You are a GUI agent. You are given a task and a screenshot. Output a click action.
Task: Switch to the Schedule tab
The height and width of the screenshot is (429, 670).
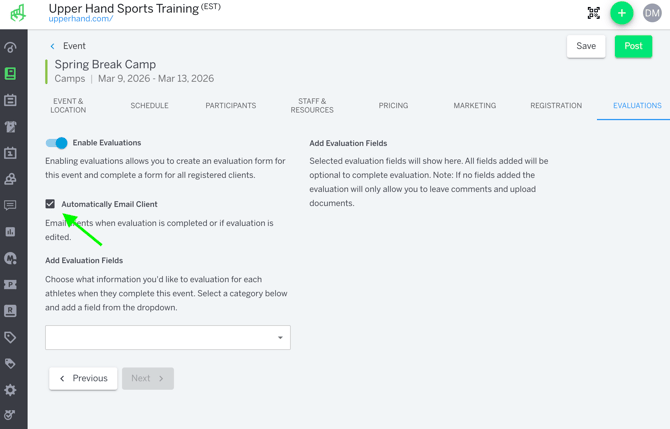149,105
